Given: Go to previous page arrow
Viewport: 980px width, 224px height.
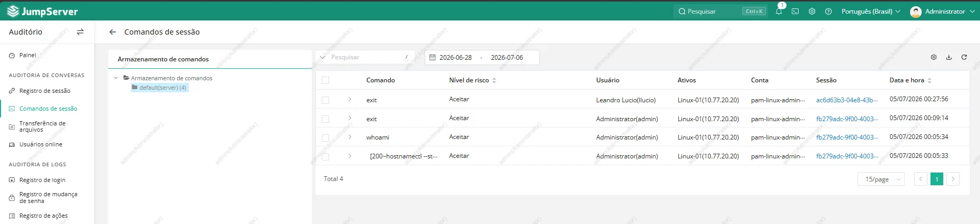Looking at the screenshot, I should [x=921, y=179].
